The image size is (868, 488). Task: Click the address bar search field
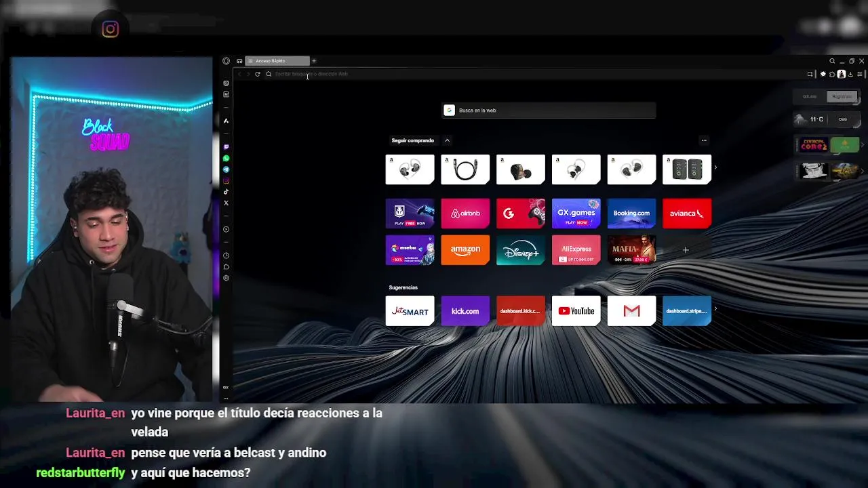[532, 74]
